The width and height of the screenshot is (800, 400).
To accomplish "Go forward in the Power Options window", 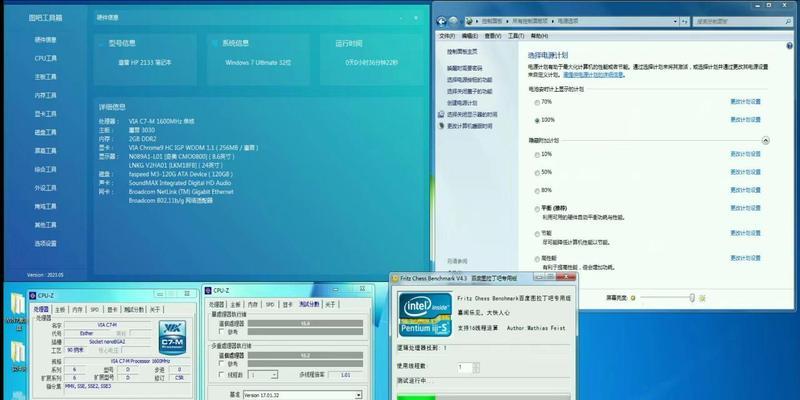I will [453, 21].
